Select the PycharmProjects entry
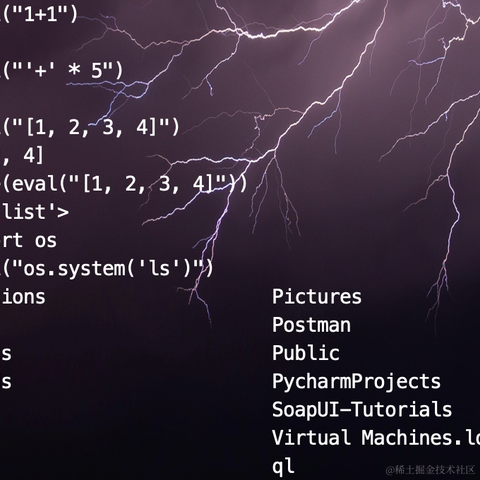 click(x=356, y=382)
